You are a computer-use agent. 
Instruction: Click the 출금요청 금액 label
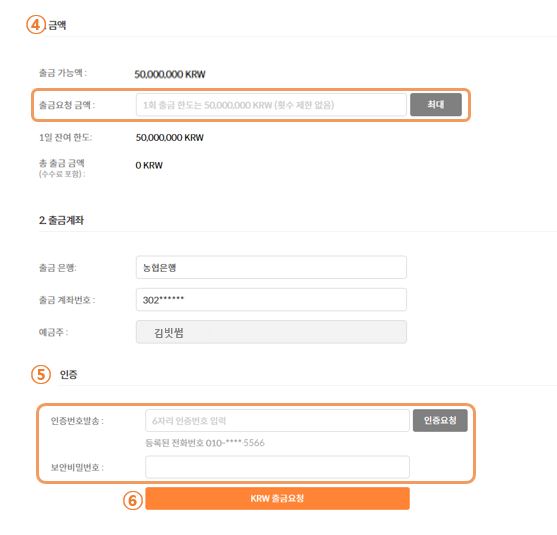[67, 105]
